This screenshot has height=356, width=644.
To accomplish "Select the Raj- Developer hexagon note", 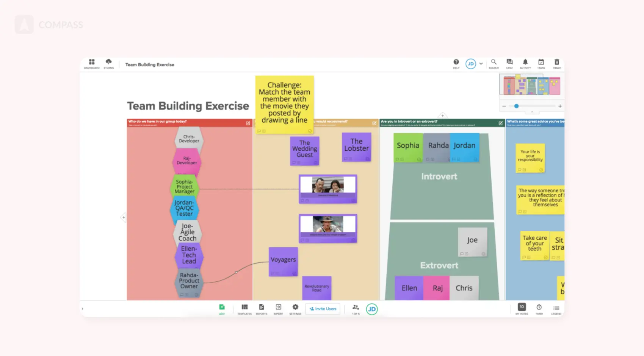I will (186, 161).
